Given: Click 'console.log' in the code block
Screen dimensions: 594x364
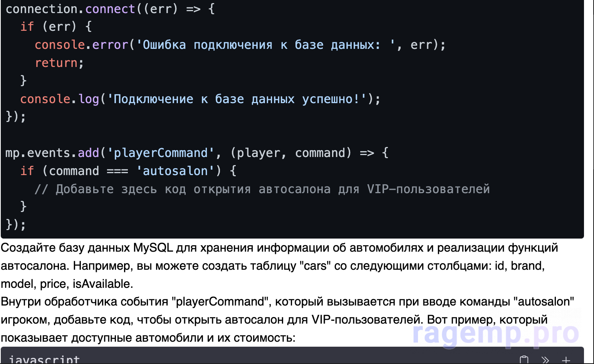Looking at the screenshot, I should tap(59, 99).
